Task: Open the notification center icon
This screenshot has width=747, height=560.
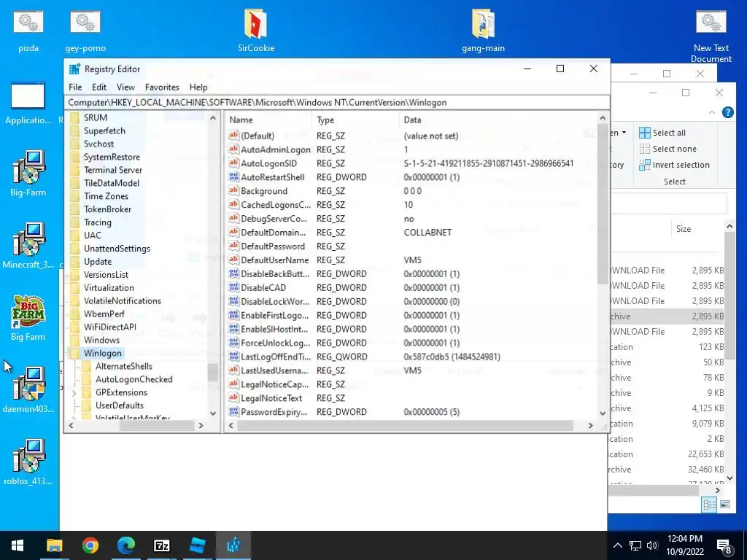Action: point(724,546)
